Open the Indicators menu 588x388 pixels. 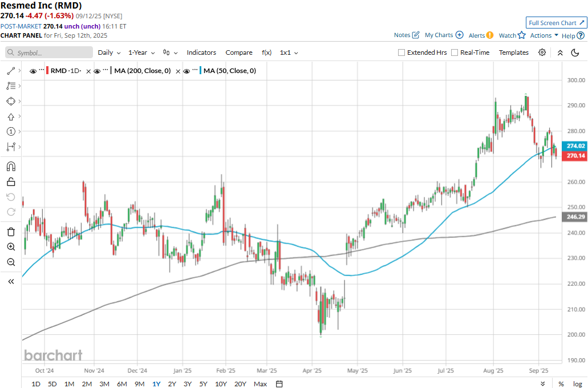[201, 52]
